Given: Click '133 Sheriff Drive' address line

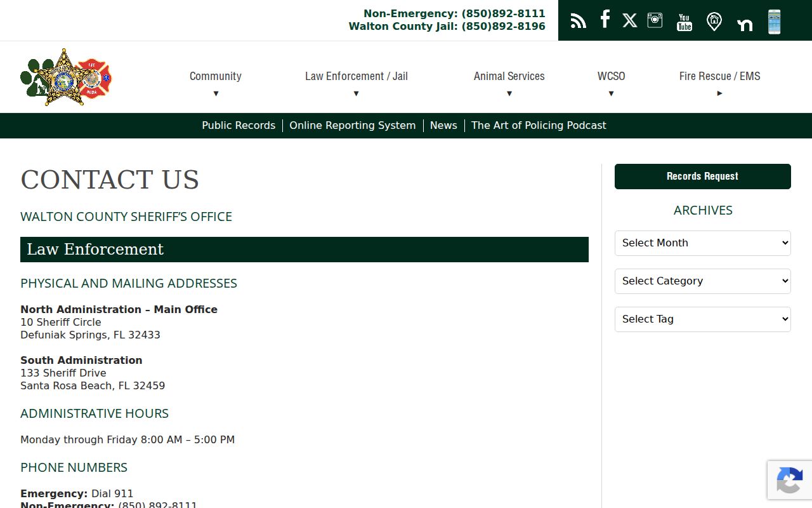Looking at the screenshot, I should coord(63,373).
